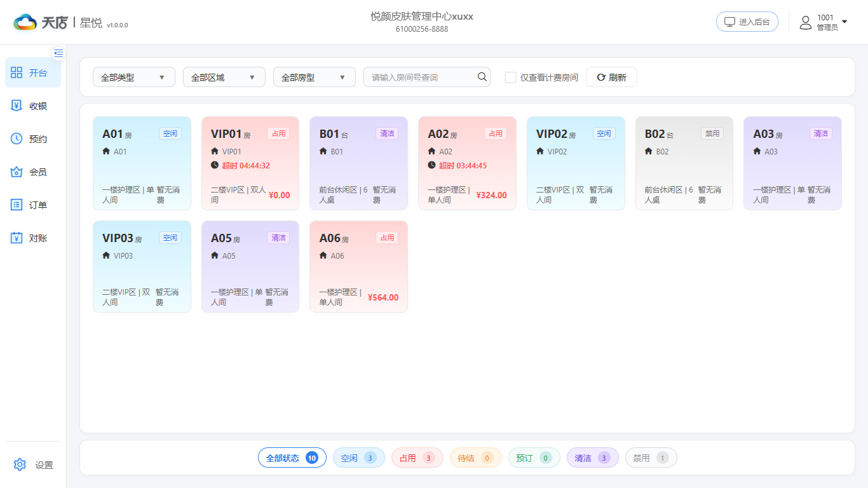Open 设置 gear icon at sidebar bottom
868x488 pixels.
click(x=20, y=464)
